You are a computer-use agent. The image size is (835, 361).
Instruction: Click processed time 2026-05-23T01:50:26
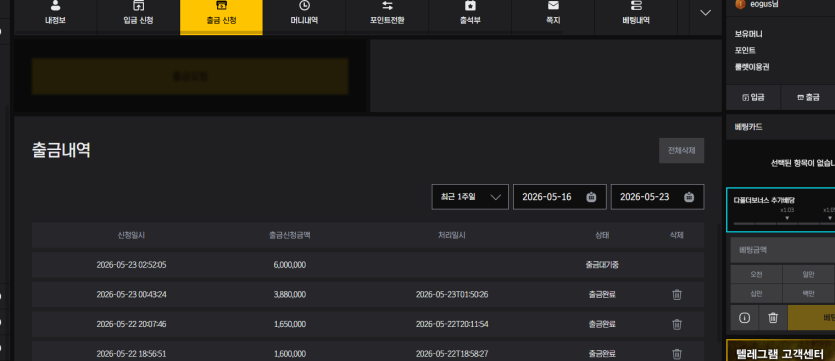tap(452, 294)
